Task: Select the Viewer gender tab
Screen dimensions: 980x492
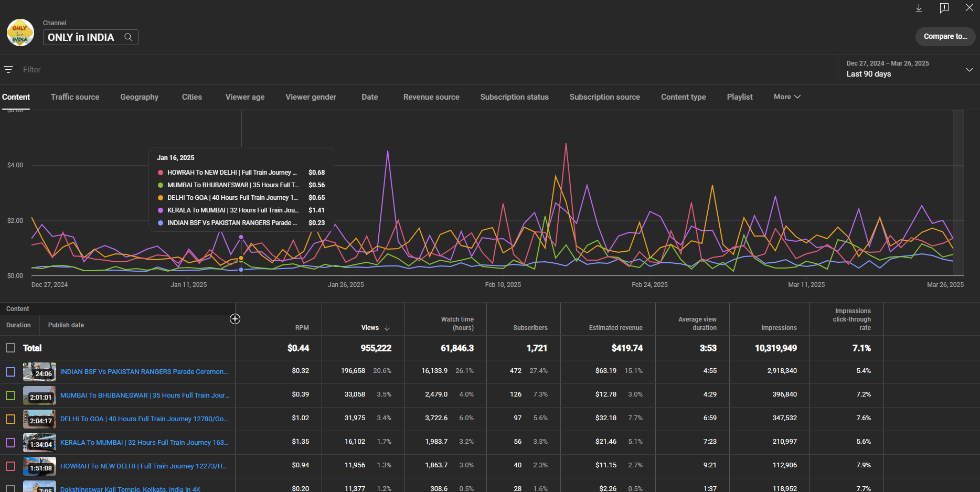Action: [311, 97]
